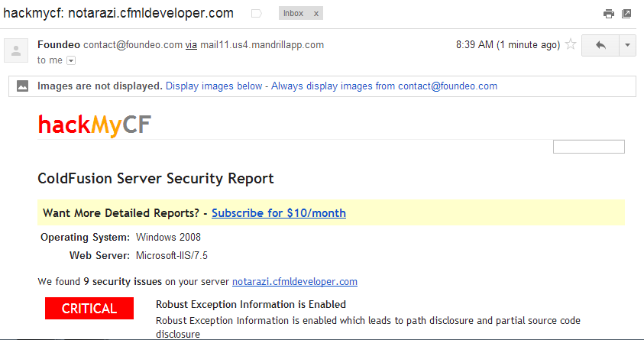Screen dimensions: 644x340
Task: Click the blocked image box below logo
Action: [588, 147]
